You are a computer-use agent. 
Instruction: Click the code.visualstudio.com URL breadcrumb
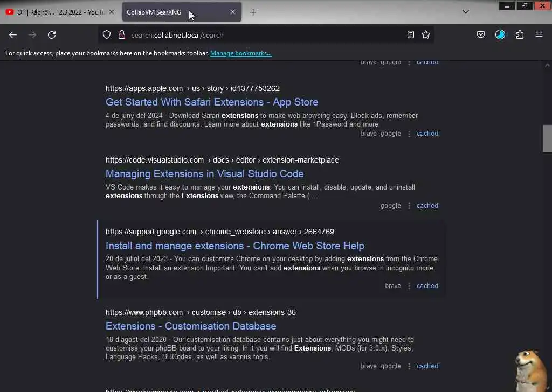point(222,160)
